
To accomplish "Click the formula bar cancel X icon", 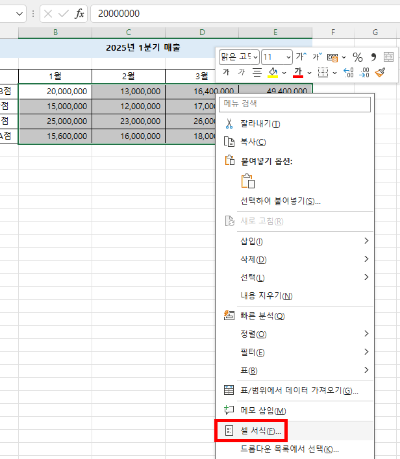I will [x=48, y=14].
